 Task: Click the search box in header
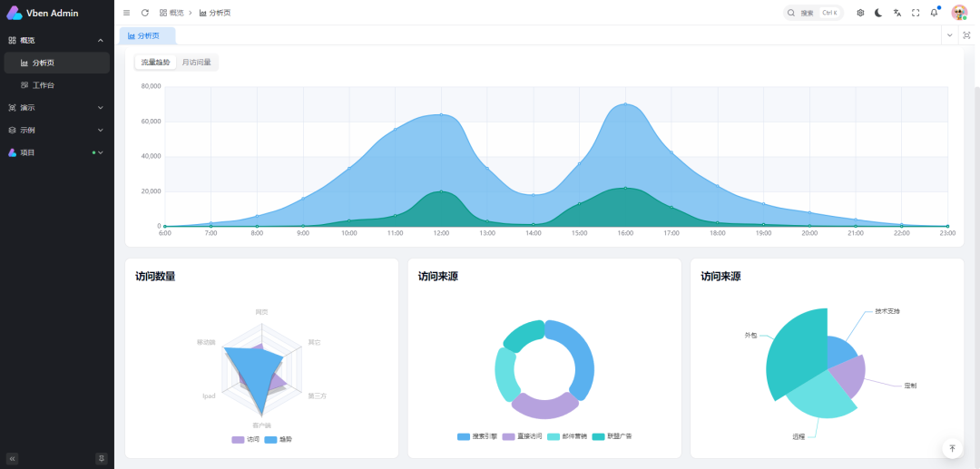pos(812,13)
